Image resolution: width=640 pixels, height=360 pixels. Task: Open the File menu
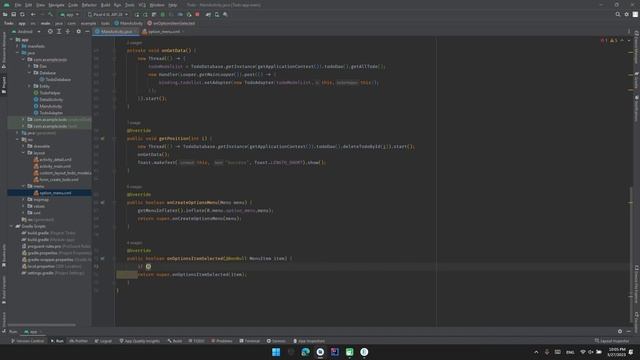[18, 5]
